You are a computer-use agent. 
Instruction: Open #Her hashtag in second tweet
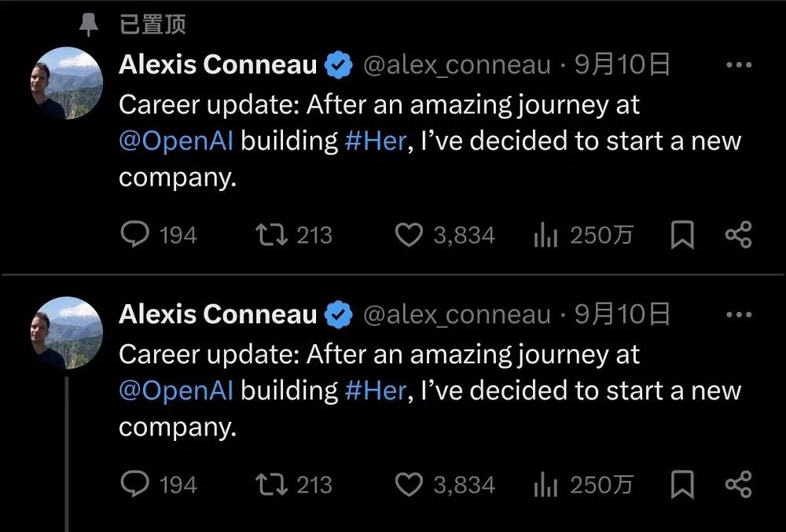point(376,391)
